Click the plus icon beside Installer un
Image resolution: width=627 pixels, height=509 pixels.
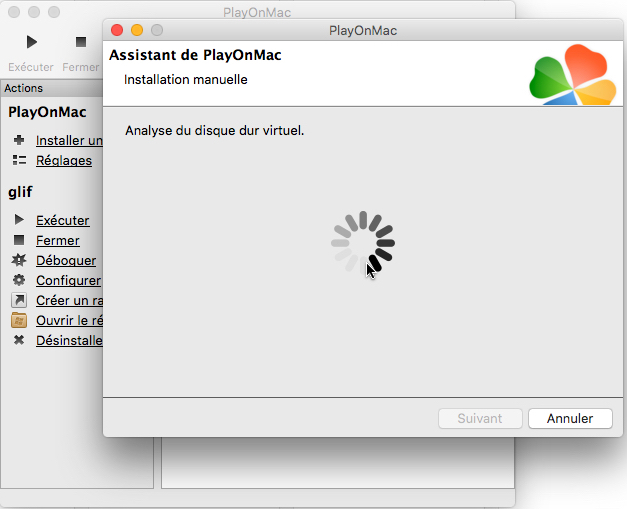(x=19, y=140)
